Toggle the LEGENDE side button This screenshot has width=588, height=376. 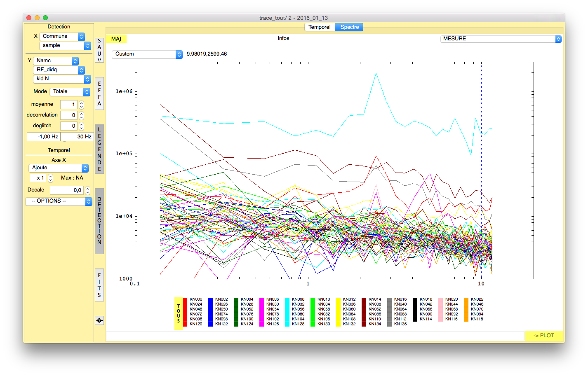(x=99, y=149)
